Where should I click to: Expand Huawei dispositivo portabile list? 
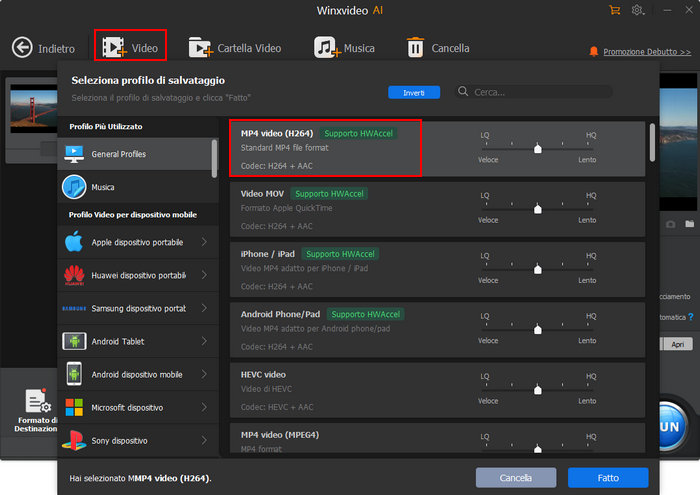point(135,275)
